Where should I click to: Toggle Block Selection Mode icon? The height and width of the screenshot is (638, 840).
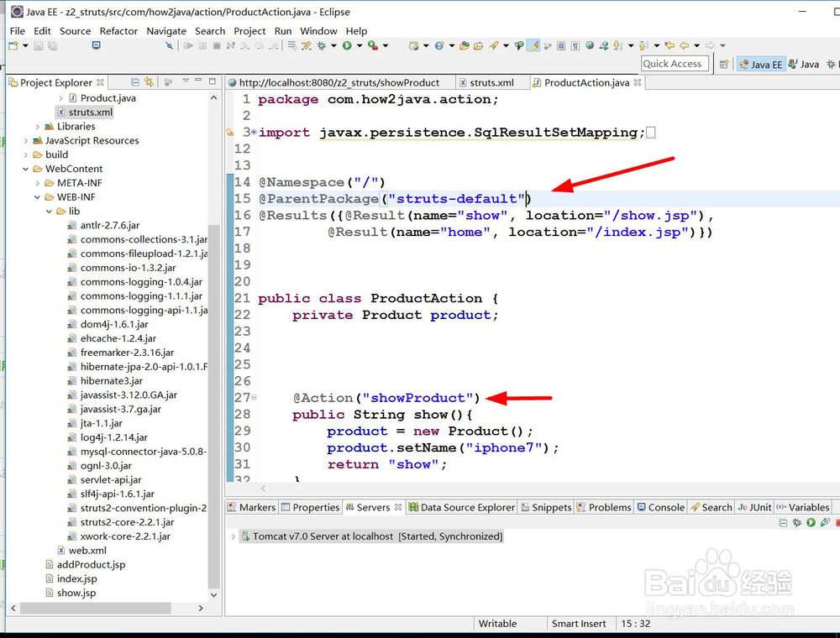pos(561,45)
